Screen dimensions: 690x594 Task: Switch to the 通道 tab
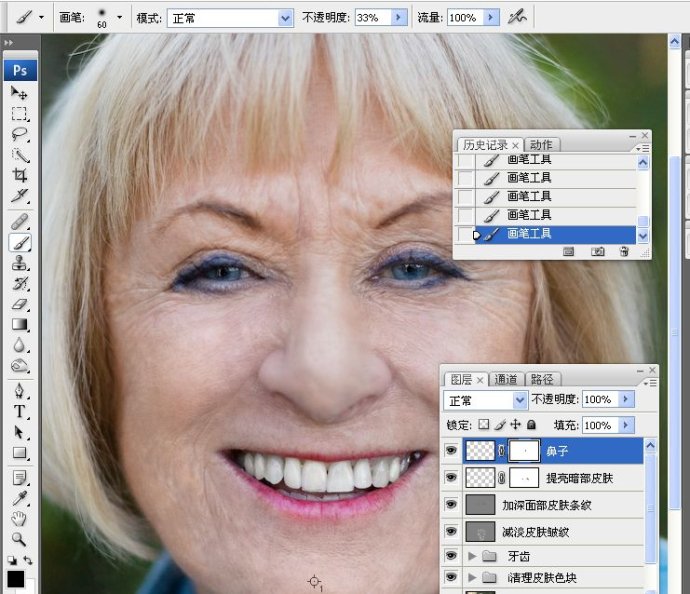506,379
